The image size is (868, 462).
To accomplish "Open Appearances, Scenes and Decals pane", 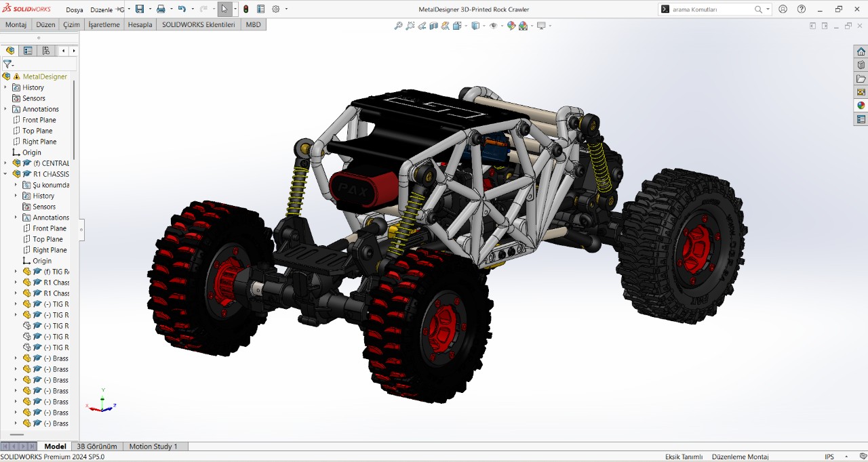I will pyautogui.click(x=861, y=106).
